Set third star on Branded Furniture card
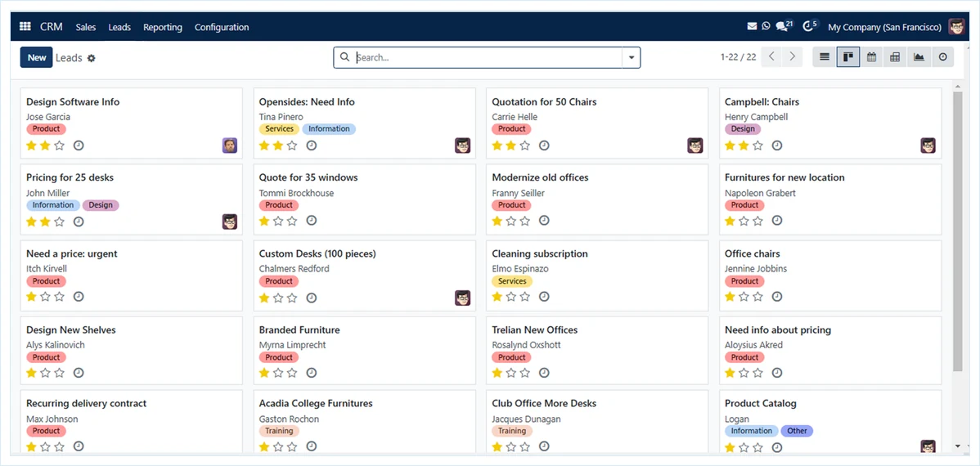Screen dimensions: 980x466 pos(292,373)
